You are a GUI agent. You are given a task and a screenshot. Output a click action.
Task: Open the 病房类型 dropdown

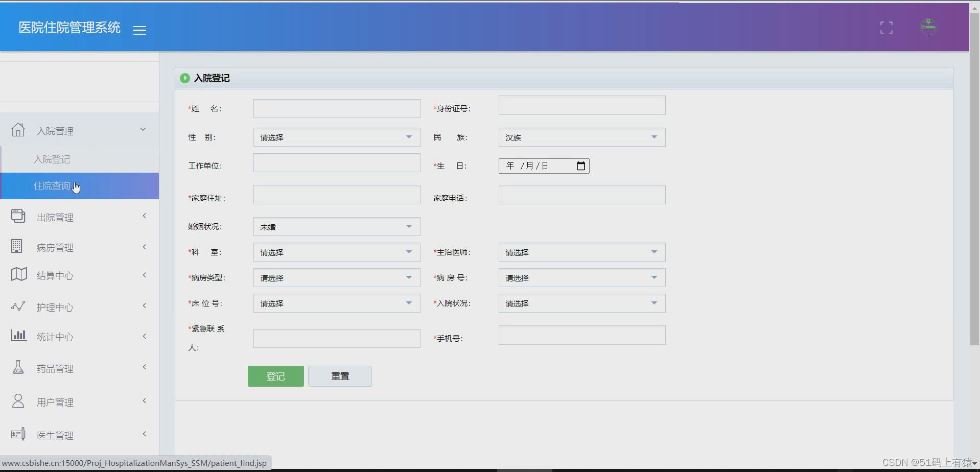coord(337,277)
